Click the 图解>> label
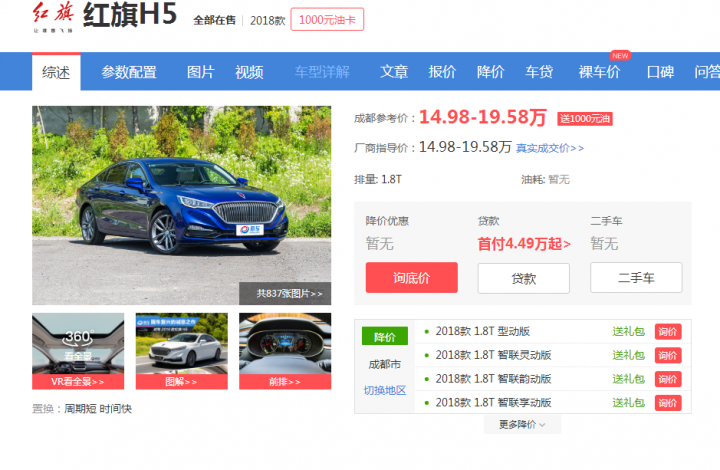Image resolution: width=720 pixels, height=470 pixels. pyautogui.click(x=182, y=382)
